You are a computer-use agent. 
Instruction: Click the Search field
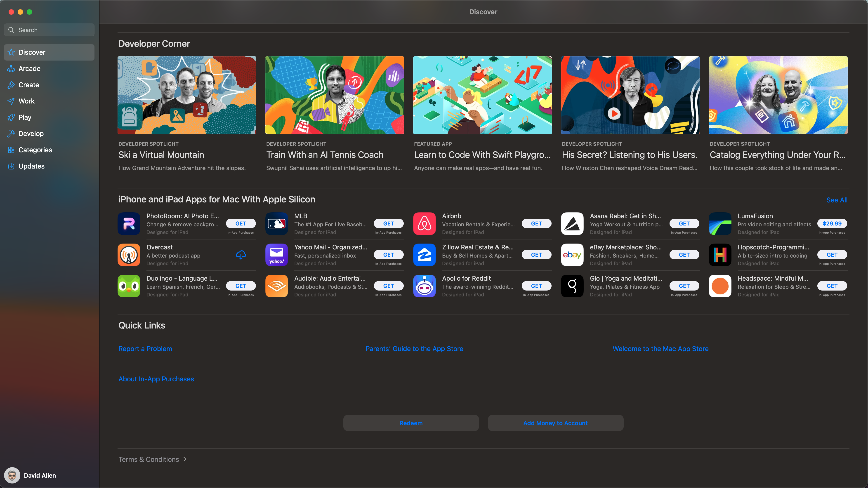coord(49,30)
